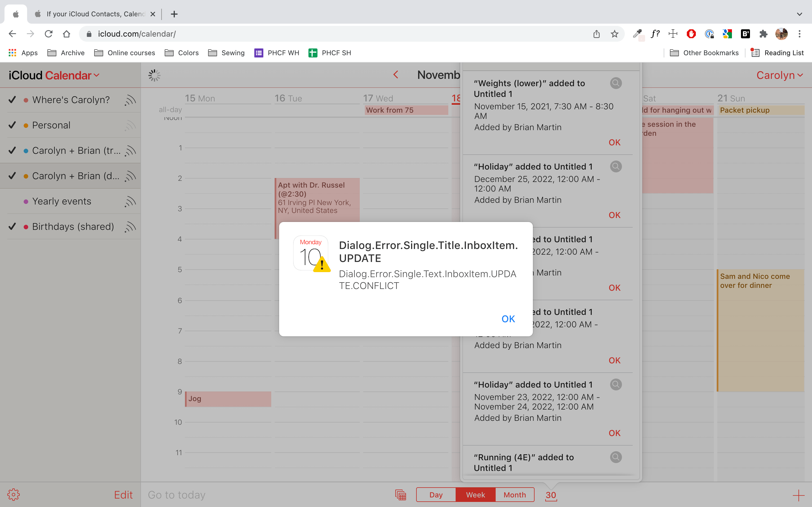Viewport: 812px width, 507px height.
Task: Click Edit in the sidebar footer
Action: coord(123,495)
